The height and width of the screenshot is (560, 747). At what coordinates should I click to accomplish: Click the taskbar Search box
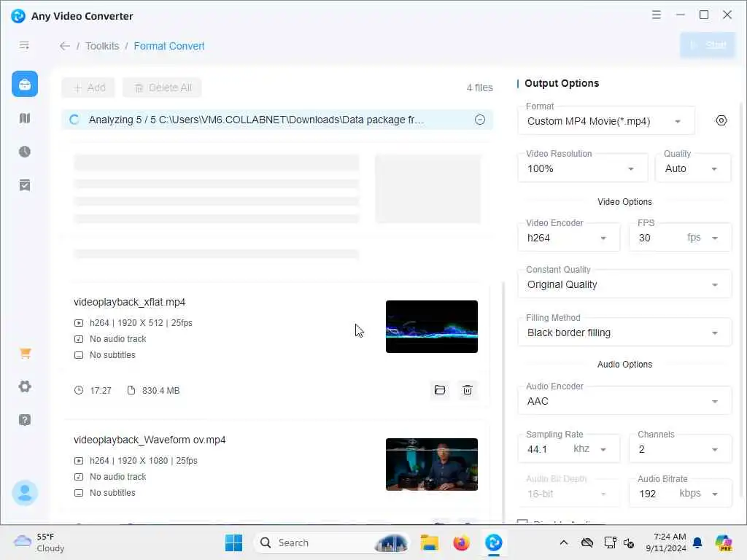pos(332,542)
